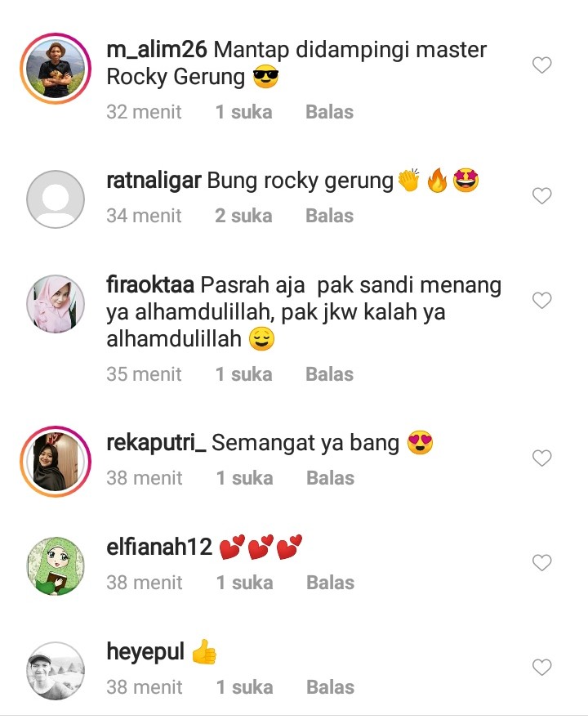Tap heart icon beside heyepul's comment
Image resolution: width=588 pixels, height=724 pixels.
coord(541,667)
